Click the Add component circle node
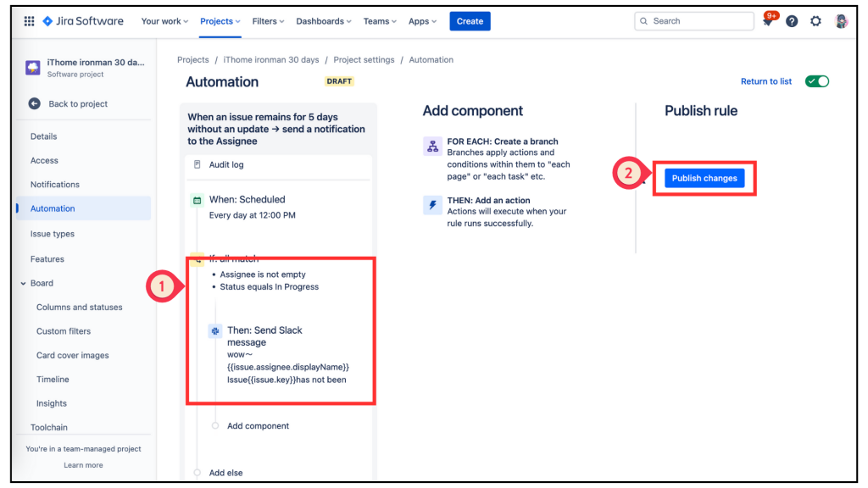 [x=215, y=425]
